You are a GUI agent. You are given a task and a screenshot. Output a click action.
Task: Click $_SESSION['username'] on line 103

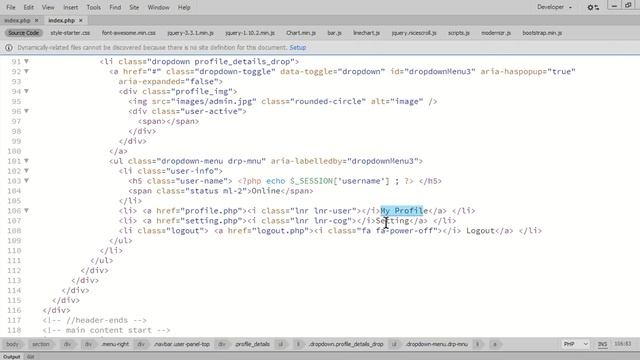pos(340,181)
